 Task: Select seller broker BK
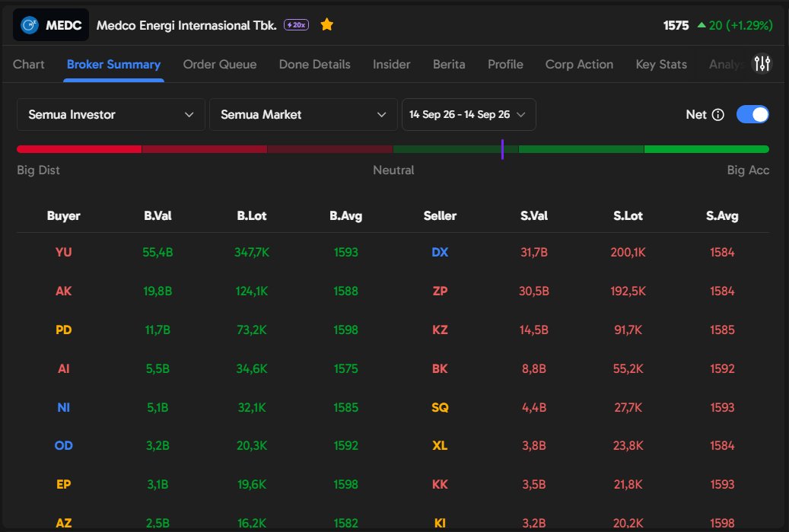[440, 368]
